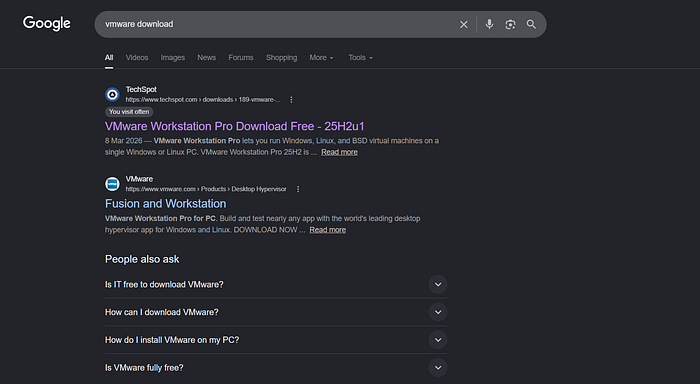Click Read more under the VMware result

coord(328,230)
